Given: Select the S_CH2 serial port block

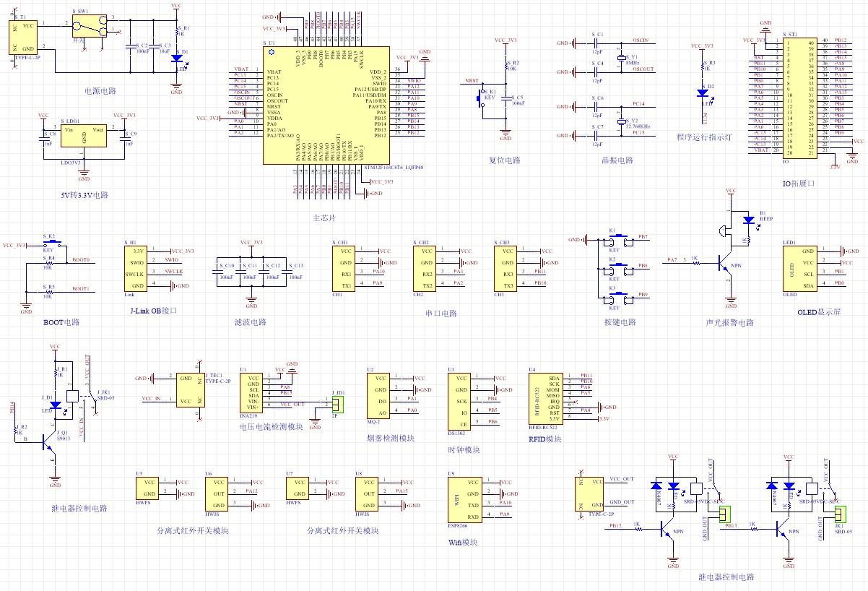Looking at the screenshot, I should 425,268.
